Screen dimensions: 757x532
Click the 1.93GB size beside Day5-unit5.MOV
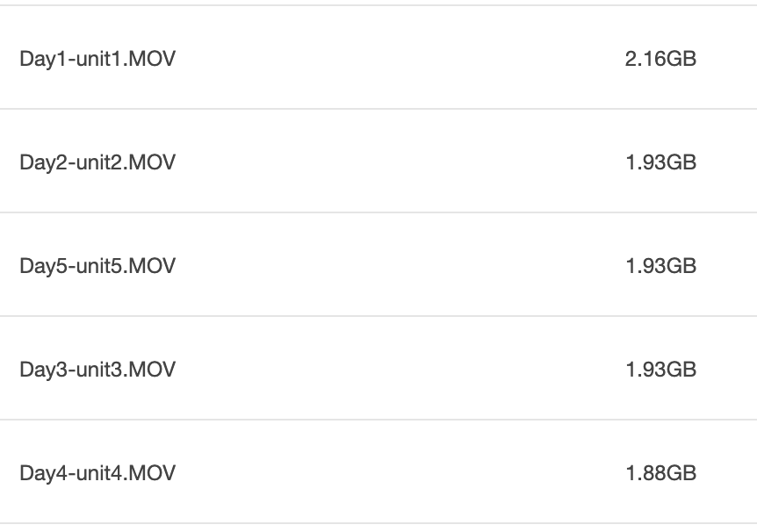[660, 266]
